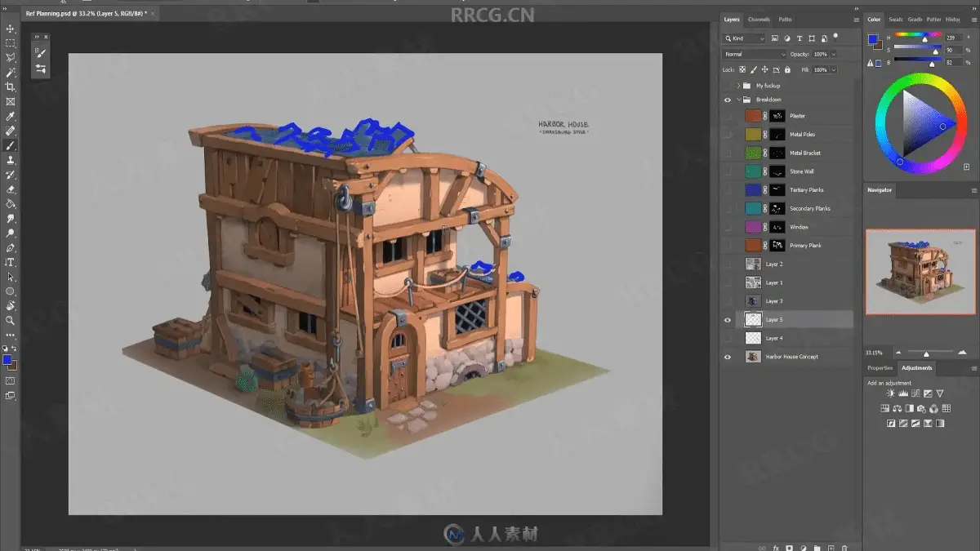Switch to the Swatches tab

tap(896, 20)
